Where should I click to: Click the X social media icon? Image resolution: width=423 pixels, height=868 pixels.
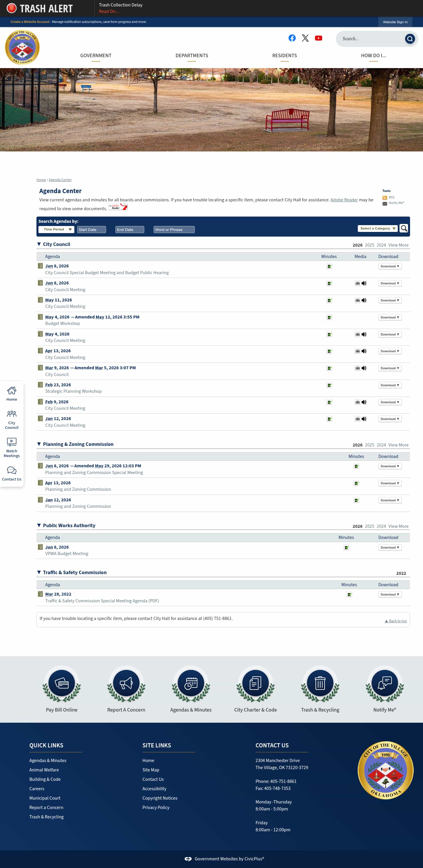click(x=305, y=38)
